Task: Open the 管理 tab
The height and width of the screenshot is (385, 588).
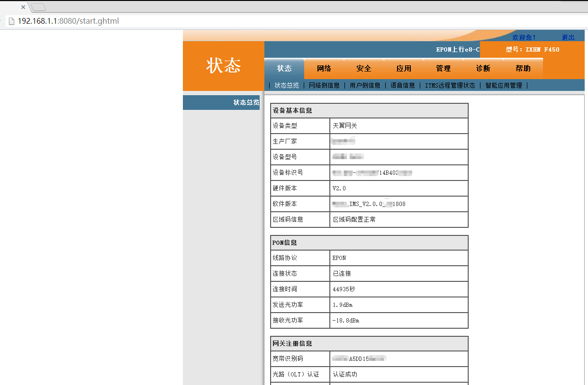Action: 443,68
